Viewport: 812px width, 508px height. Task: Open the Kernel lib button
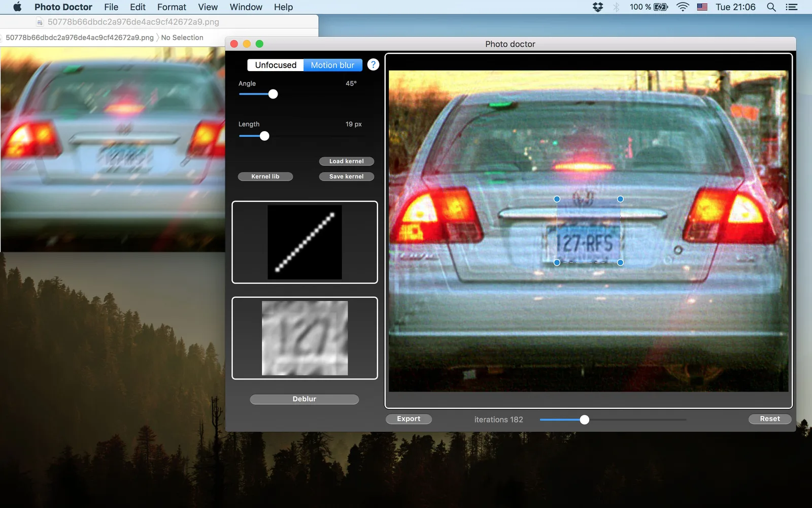coord(265,176)
